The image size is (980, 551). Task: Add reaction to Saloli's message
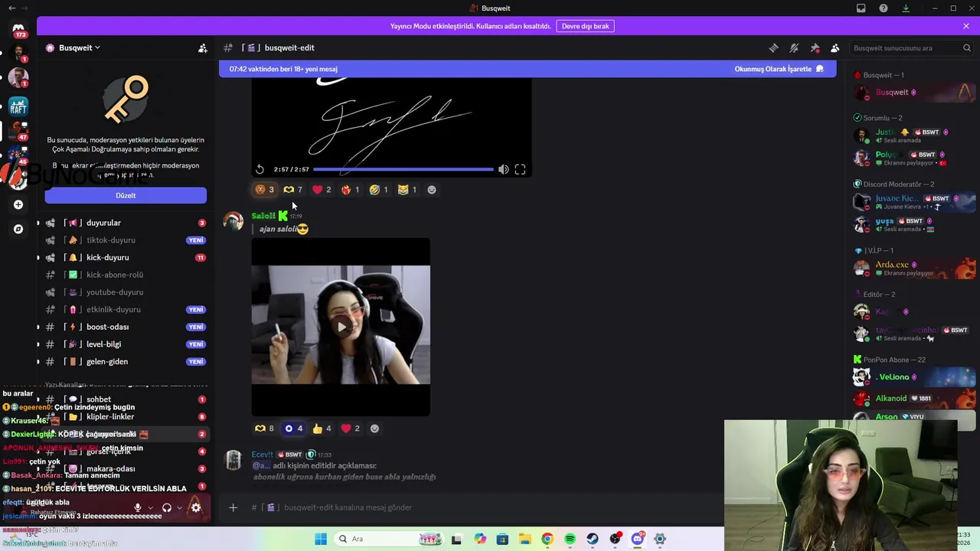coord(374,429)
